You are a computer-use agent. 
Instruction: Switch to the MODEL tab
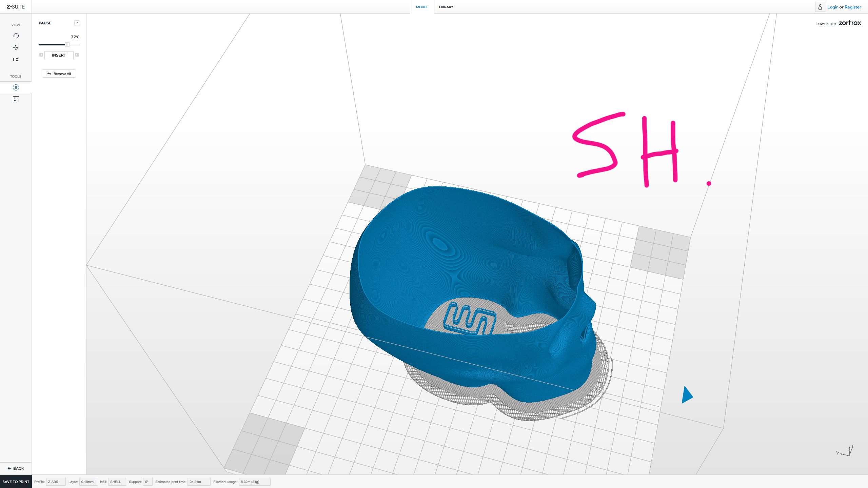pyautogui.click(x=422, y=7)
